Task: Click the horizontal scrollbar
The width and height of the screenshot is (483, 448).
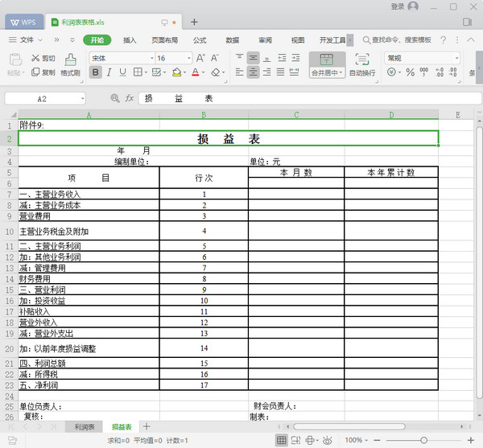Action: click(x=349, y=426)
